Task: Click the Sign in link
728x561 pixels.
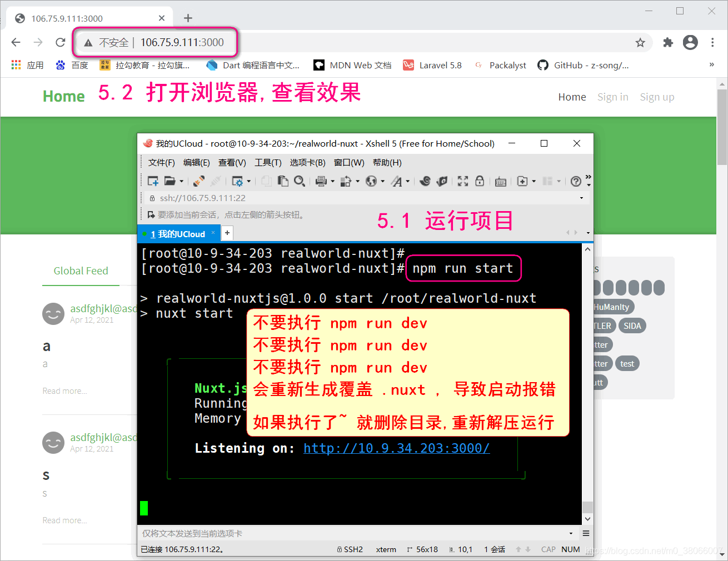Action: tap(612, 97)
